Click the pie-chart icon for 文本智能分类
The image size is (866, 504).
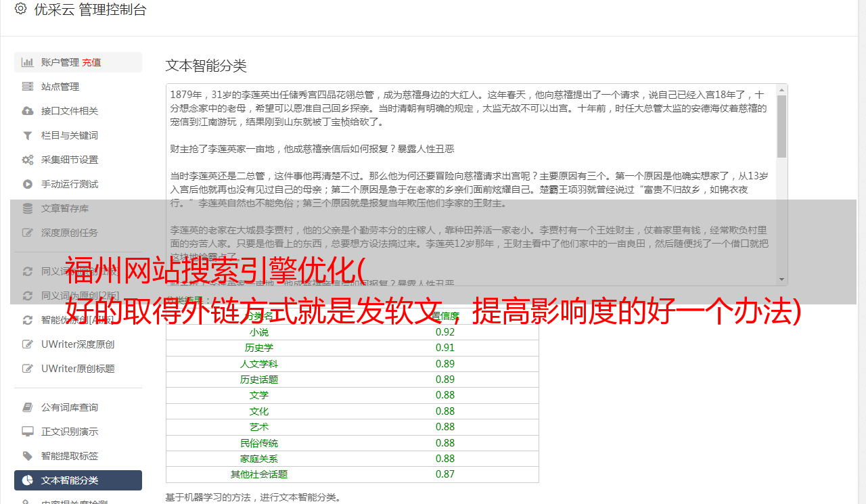pyautogui.click(x=28, y=480)
